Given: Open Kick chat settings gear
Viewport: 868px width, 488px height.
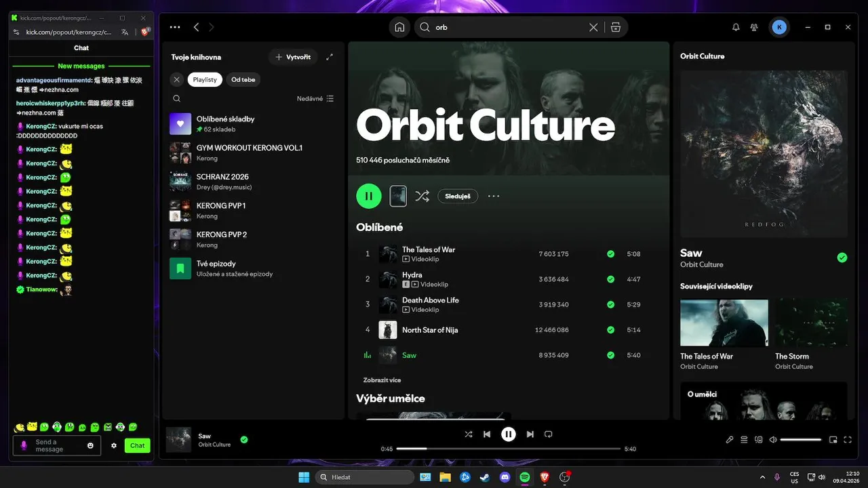Looking at the screenshot, I should (x=114, y=445).
